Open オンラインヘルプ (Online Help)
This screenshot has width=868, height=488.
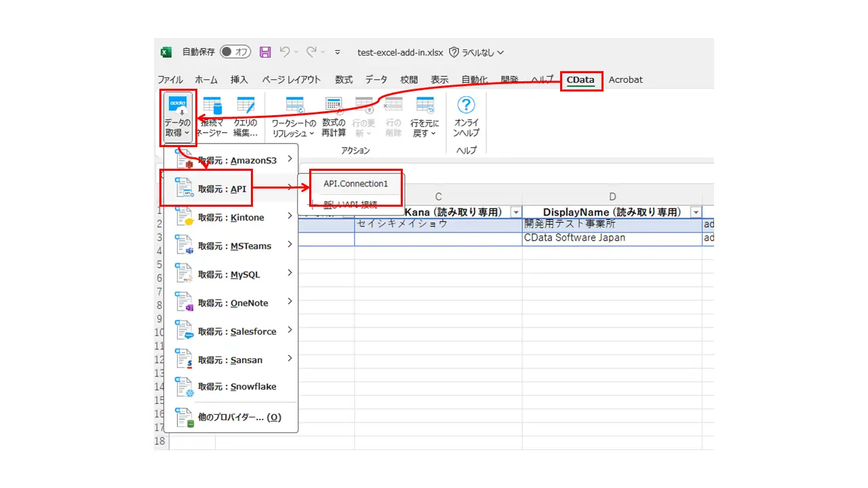tap(467, 117)
